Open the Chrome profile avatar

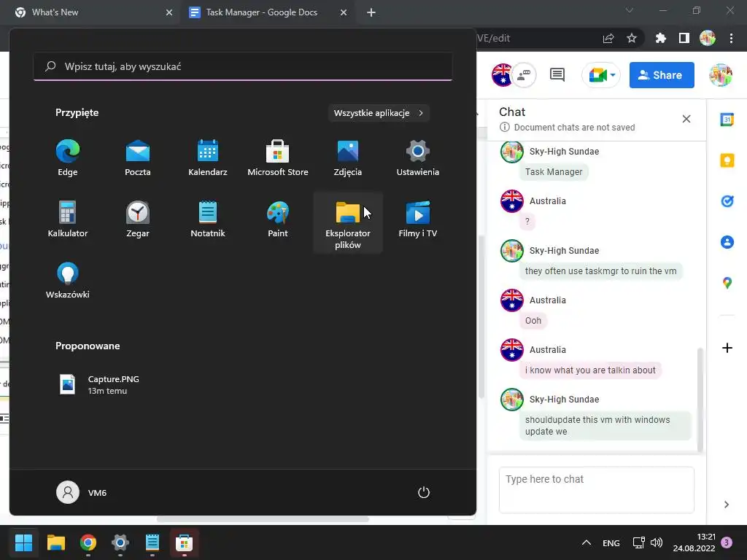(708, 38)
